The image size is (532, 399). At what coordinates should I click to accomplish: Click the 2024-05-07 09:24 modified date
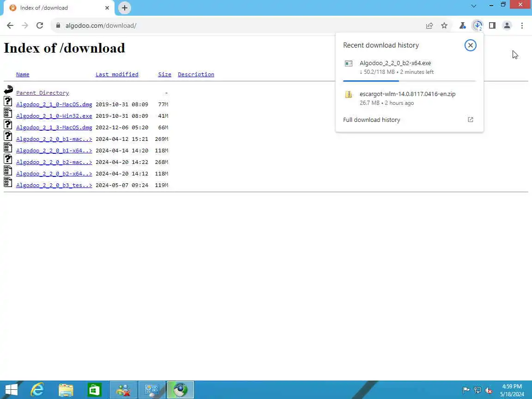[122, 185]
